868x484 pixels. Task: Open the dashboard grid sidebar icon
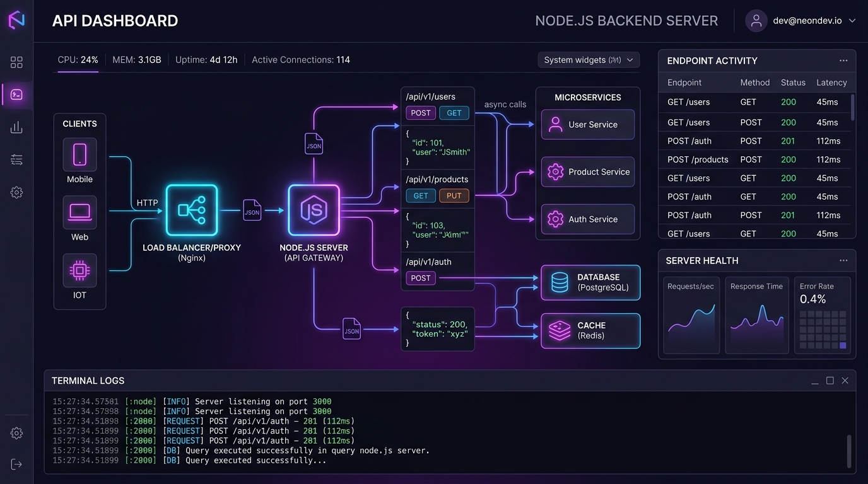(x=16, y=62)
